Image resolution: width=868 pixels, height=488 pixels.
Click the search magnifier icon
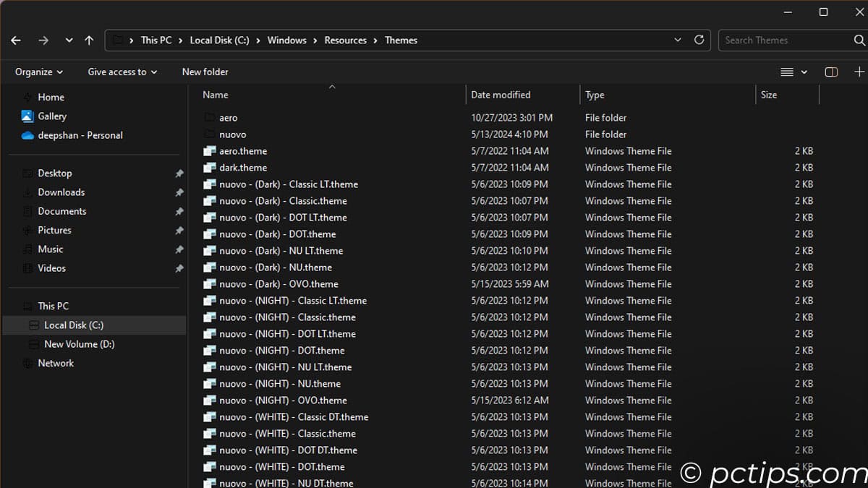pyautogui.click(x=859, y=40)
